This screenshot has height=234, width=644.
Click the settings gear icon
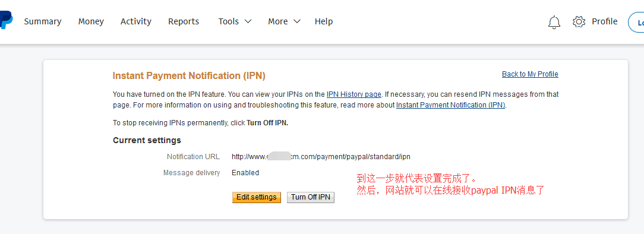pyautogui.click(x=579, y=22)
